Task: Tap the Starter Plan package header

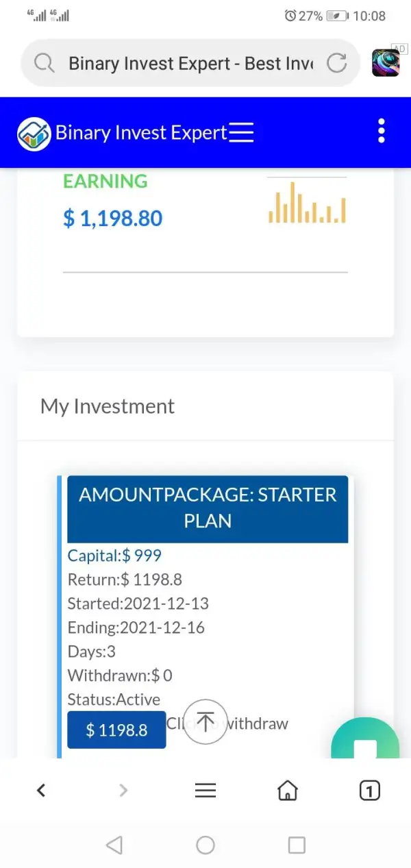Action: click(x=208, y=508)
